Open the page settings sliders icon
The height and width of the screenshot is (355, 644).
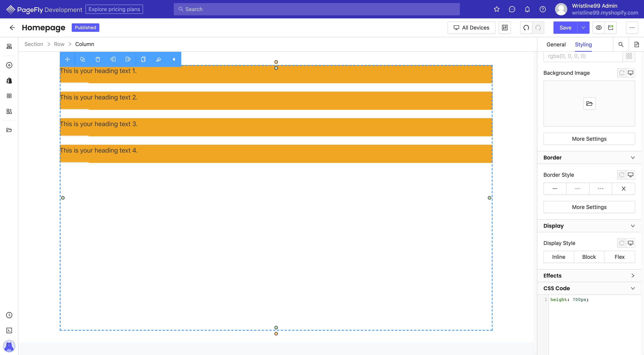tap(505, 27)
